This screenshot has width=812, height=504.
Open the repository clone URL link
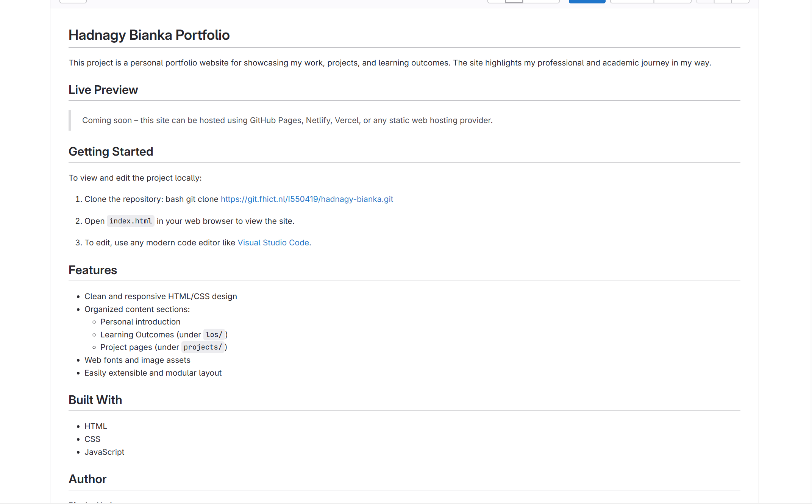[x=307, y=199]
